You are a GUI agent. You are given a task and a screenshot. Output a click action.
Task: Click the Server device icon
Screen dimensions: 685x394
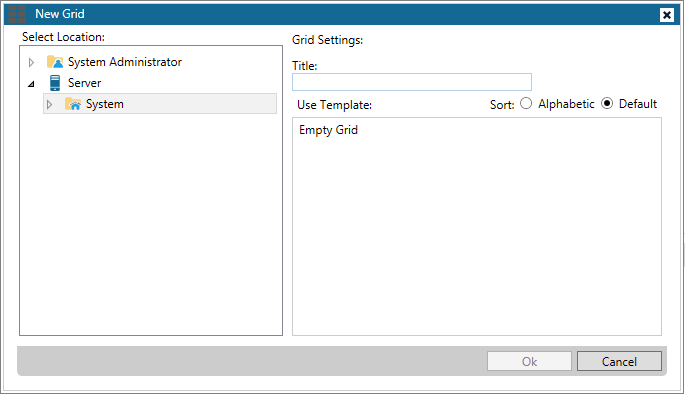tap(55, 83)
